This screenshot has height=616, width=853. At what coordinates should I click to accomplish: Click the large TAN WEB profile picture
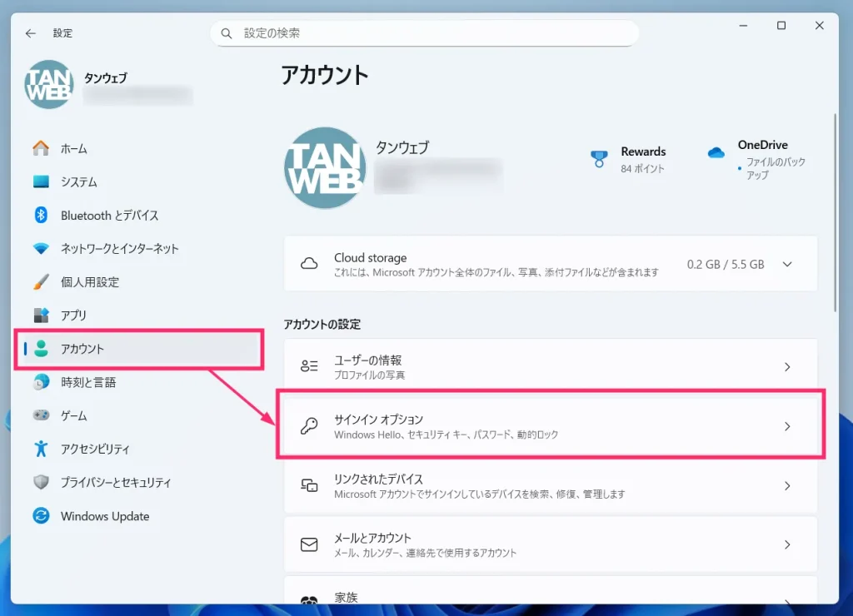[x=325, y=168]
